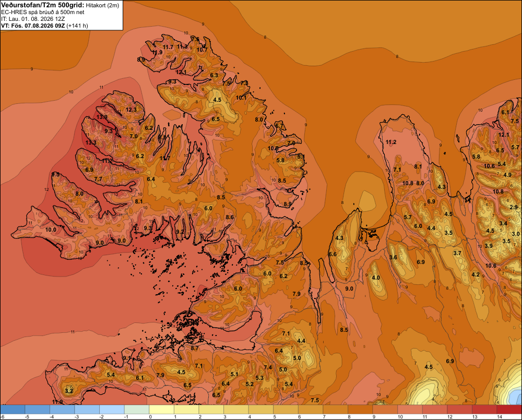522x420 pixels.
Task: Select the legend swatch between 10 and 11
Action: (x=410, y=410)
